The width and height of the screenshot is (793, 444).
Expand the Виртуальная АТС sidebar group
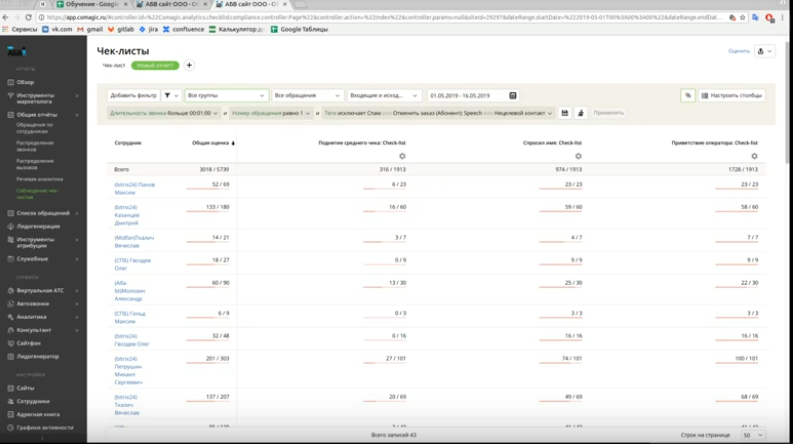coord(77,290)
